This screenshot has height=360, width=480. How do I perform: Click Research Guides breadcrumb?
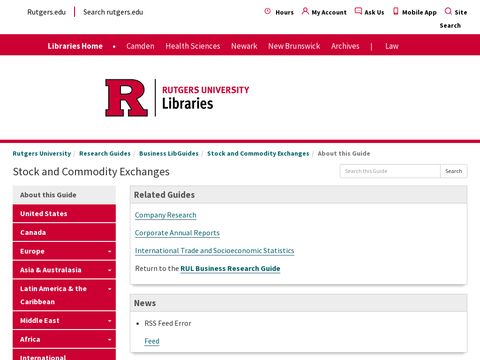pos(105,154)
